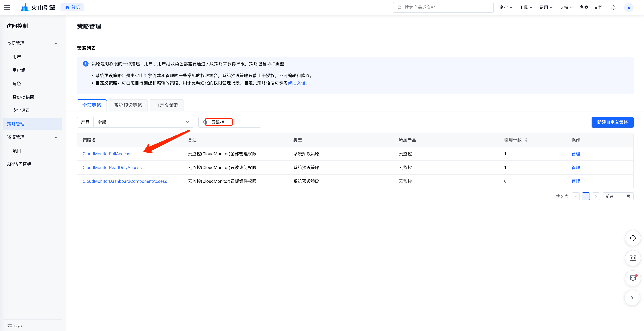The width and height of the screenshot is (644, 331).
Task: Expand the 支持 dropdown menu
Action: 566,8
